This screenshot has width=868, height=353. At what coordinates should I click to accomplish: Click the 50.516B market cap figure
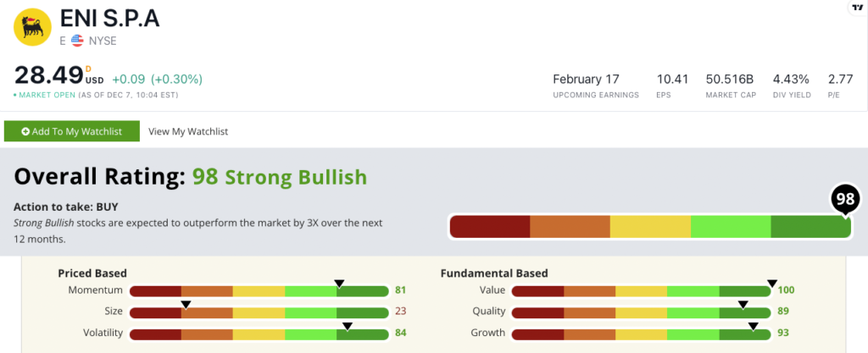731,79
